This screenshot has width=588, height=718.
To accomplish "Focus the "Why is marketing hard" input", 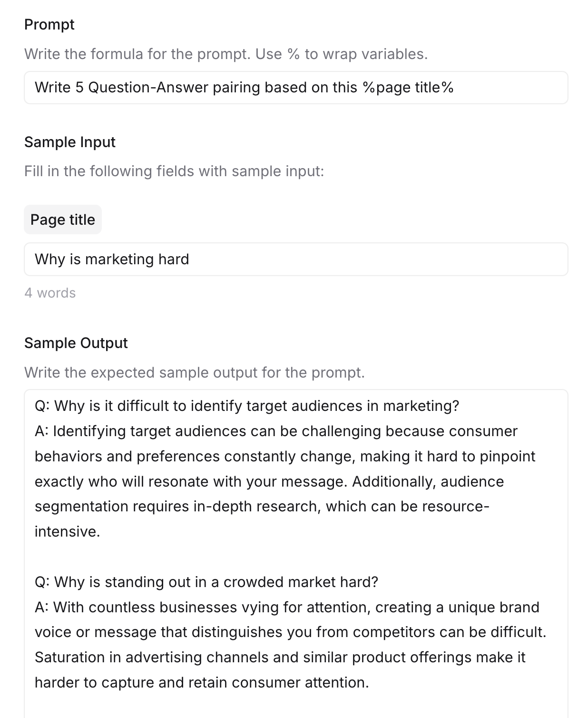I will [x=296, y=259].
